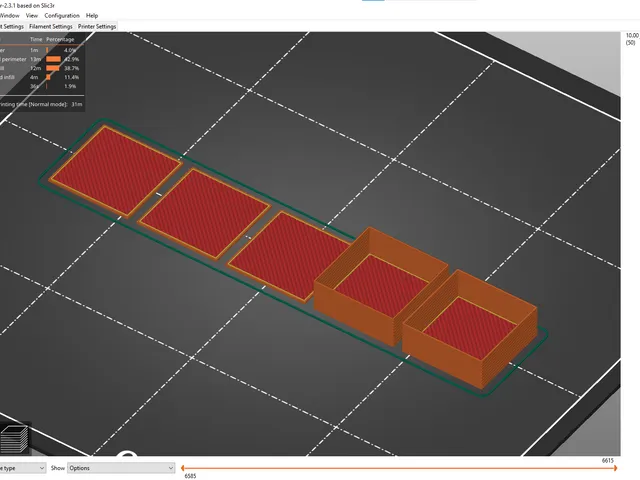640x480 pixels.
Task: Click the '10.00 (50)' layer height readout
Action: pos(632,39)
